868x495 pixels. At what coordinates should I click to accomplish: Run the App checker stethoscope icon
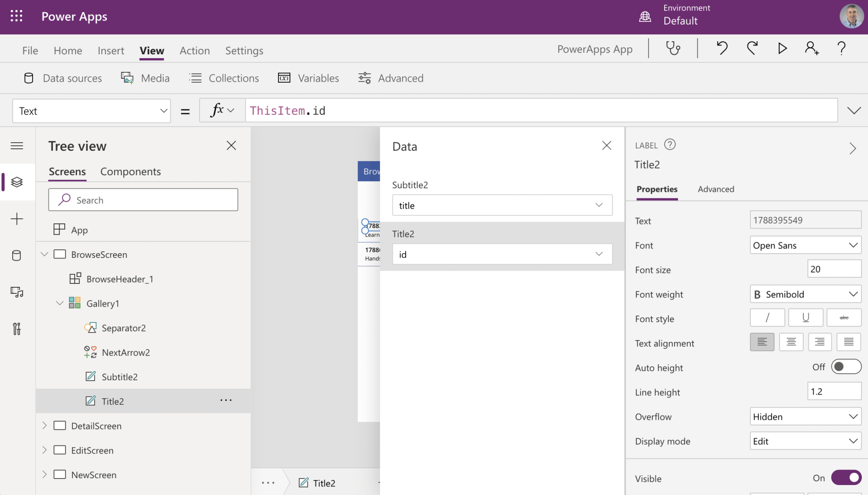(x=673, y=49)
